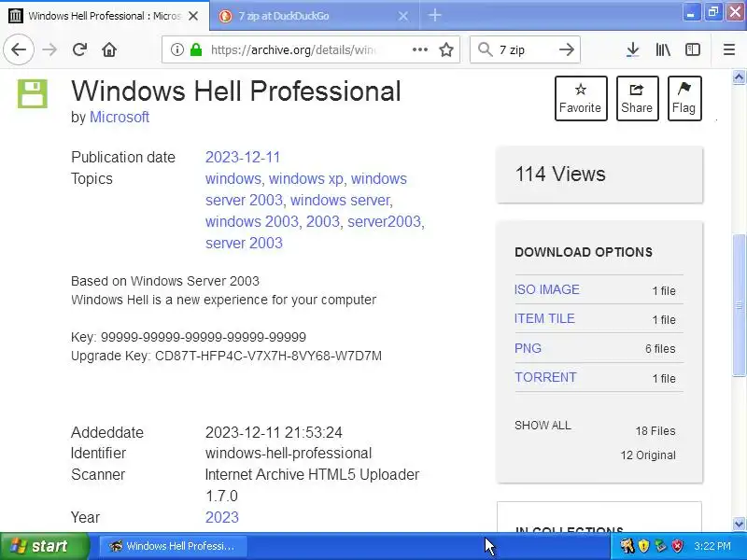This screenshot has height=560, width=747.
Task: Click the page scrollbar up arrow
Action: 739,77
